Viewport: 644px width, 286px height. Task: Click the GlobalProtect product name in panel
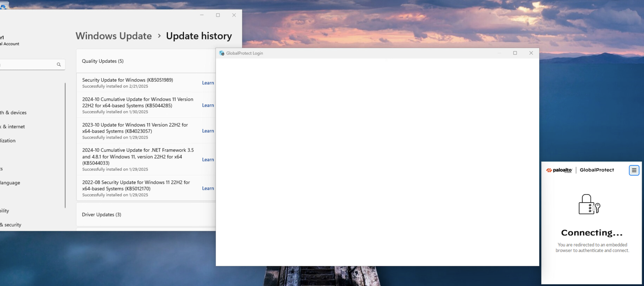point(597,170)
